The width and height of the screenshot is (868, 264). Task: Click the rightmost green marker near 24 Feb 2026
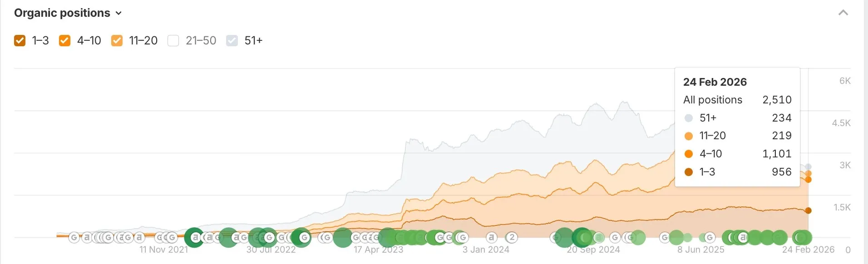point(802,237)
